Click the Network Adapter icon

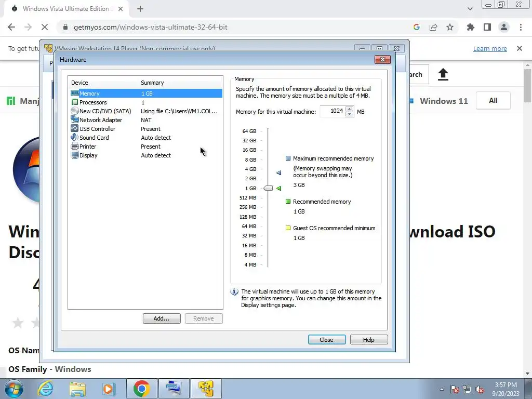75,119
